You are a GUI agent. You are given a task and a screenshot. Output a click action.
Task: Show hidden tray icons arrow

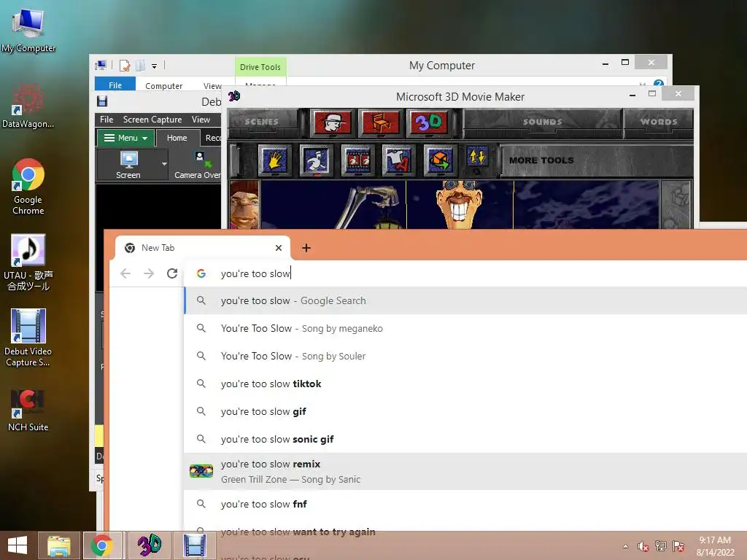coord(625,546)
